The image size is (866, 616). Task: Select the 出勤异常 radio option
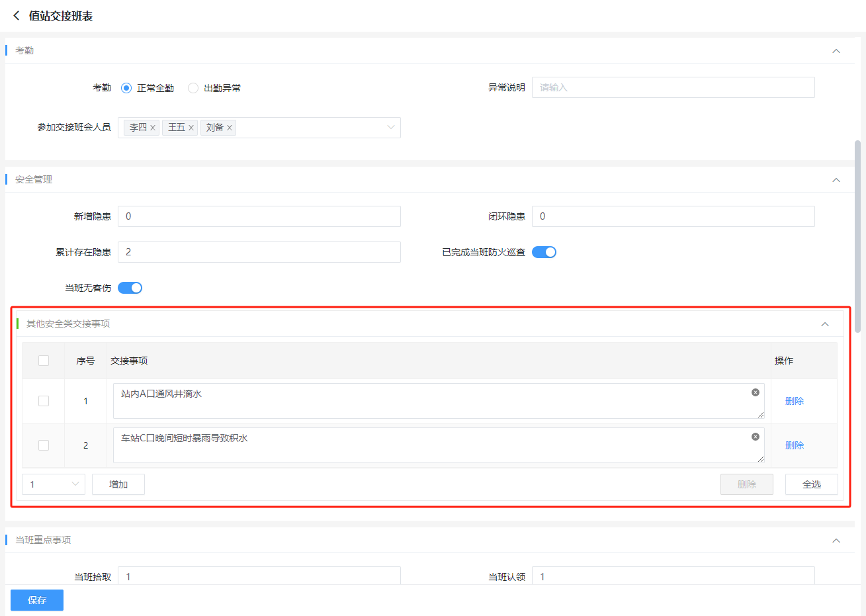[193, 88]
